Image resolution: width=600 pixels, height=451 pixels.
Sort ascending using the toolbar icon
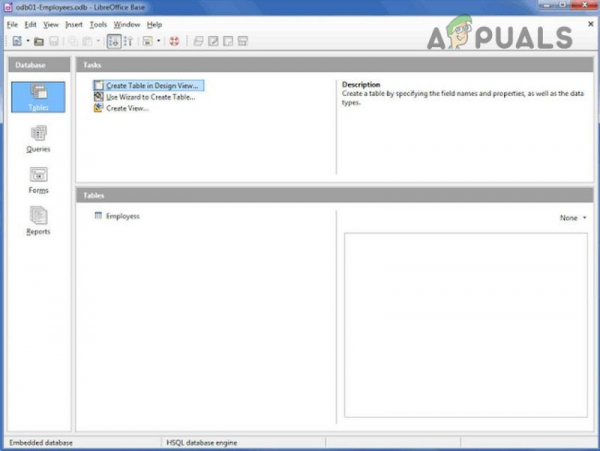(x=114, y=41)
